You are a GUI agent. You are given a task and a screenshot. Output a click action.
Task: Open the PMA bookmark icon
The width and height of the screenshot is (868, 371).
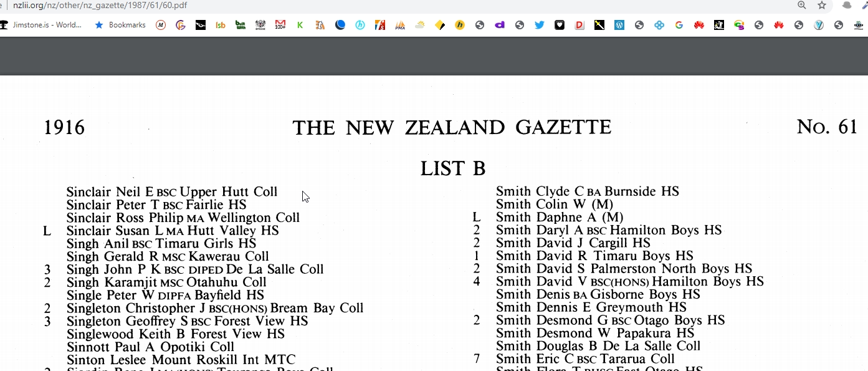click(400, 25)
